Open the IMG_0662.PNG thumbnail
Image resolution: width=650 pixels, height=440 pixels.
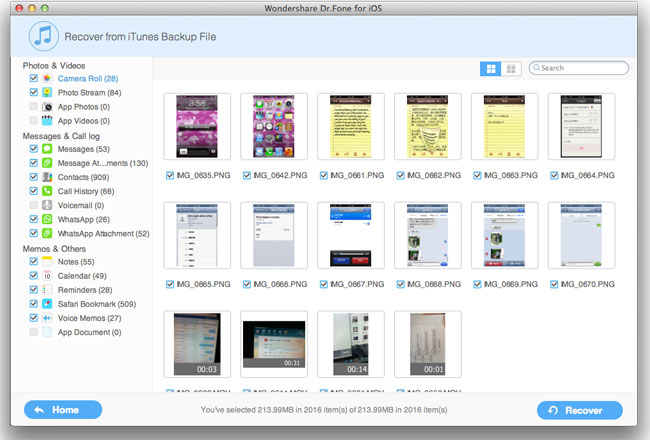(x=427, y=126)
